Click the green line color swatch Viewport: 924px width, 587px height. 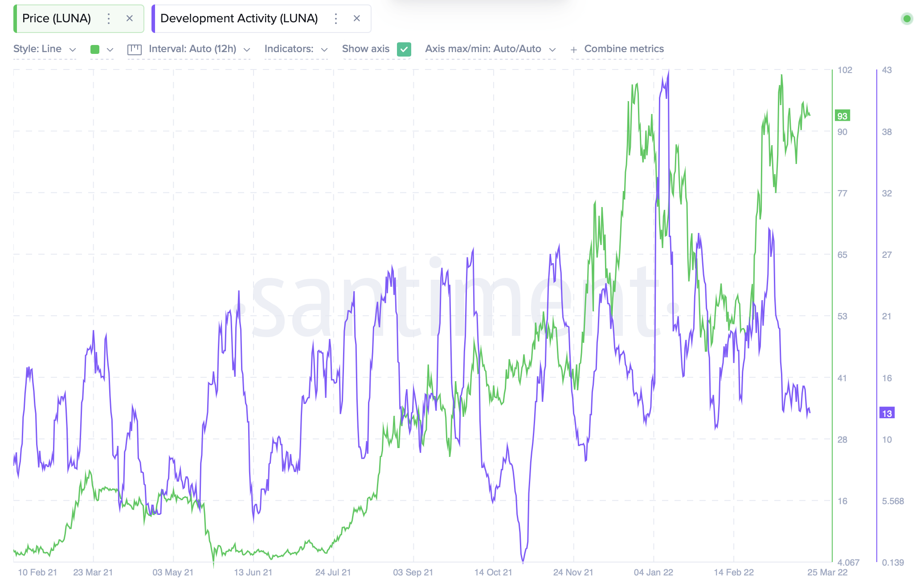click(x=95, y=49)
